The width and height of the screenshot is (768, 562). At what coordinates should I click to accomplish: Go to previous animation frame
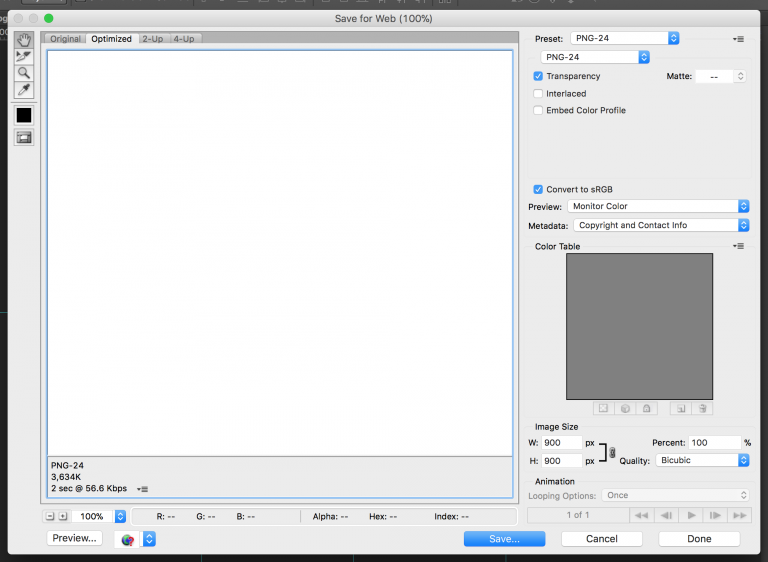(666, 515)
